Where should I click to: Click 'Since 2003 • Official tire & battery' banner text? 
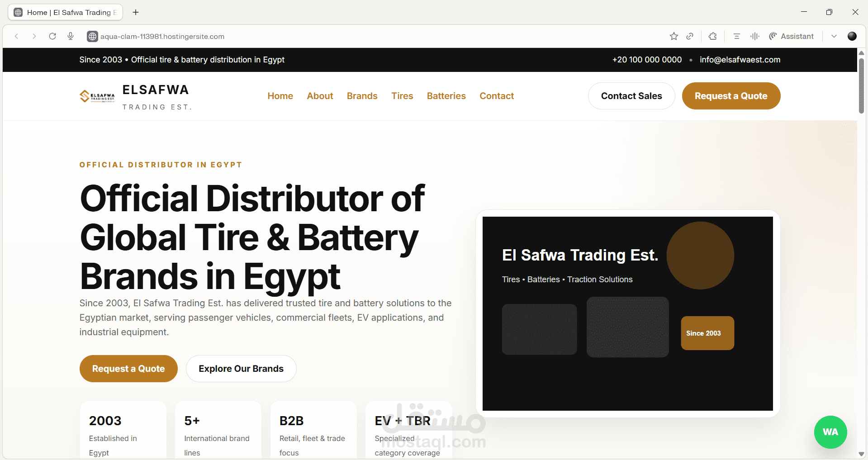click(x=182, y=60)
